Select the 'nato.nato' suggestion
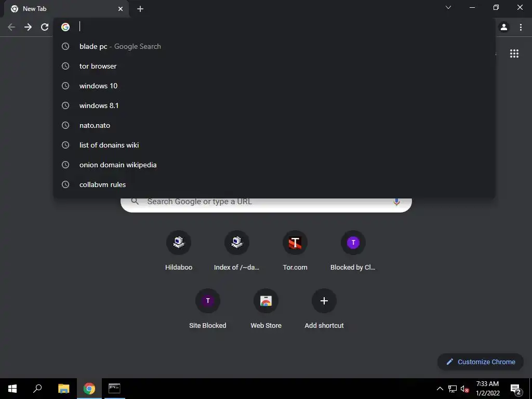The image size is (532, 399). (x=274, y=125)
